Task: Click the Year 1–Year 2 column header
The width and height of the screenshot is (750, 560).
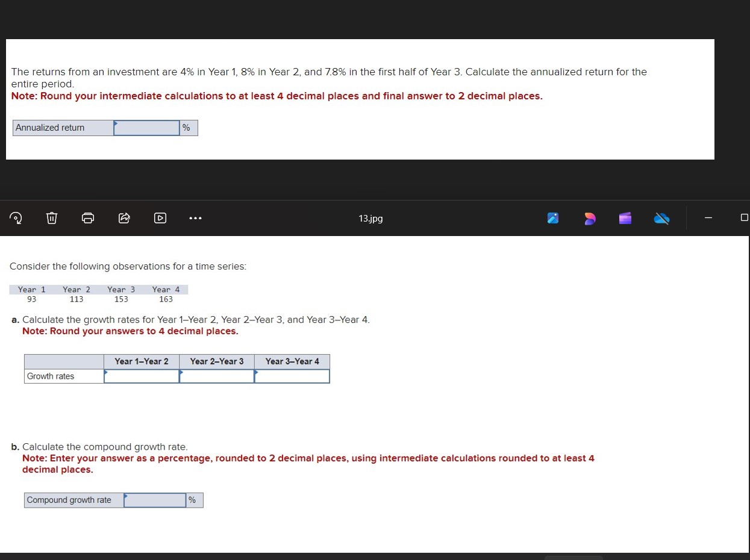Action: coord(142,361)
